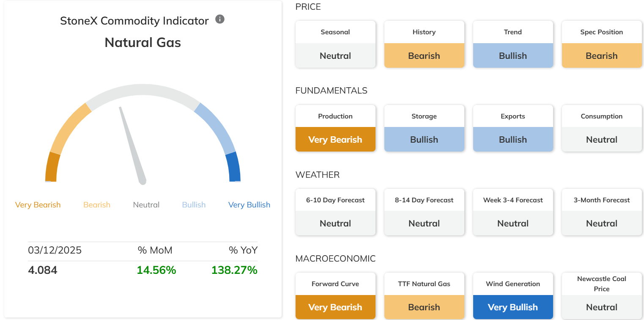Select the Week 3-4 Forecast card
The image size is (644, 320).
pos(513,212)
